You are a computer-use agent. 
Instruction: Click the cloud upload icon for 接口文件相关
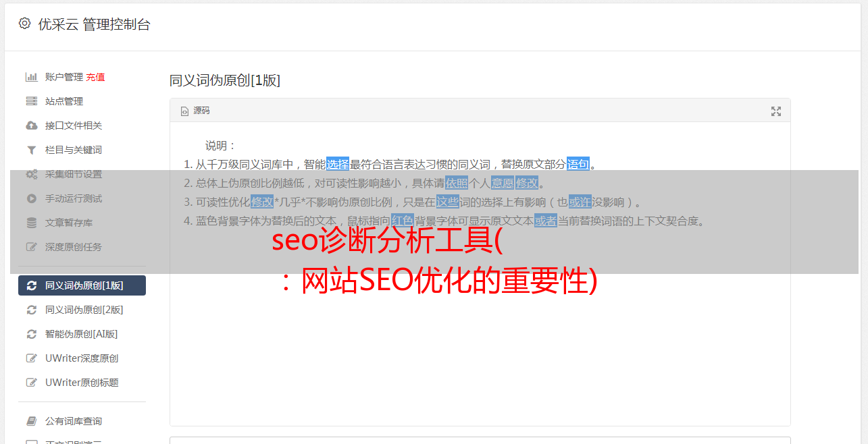tap(31, 126)
